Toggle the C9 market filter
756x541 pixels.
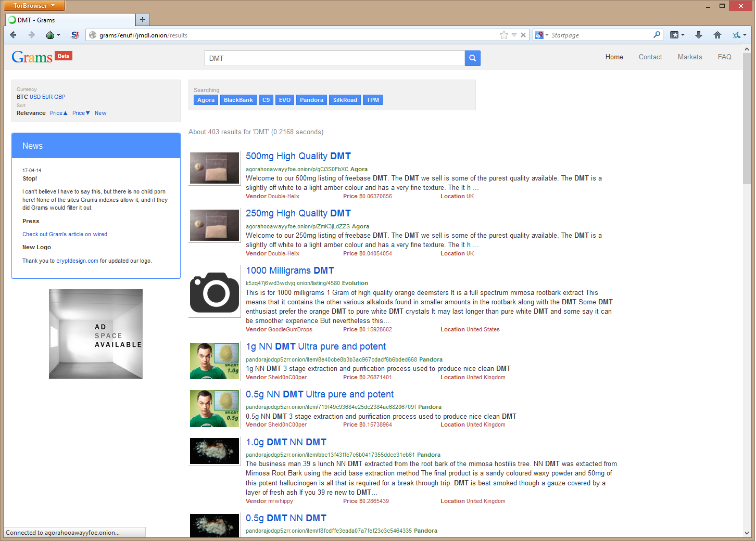266,100
